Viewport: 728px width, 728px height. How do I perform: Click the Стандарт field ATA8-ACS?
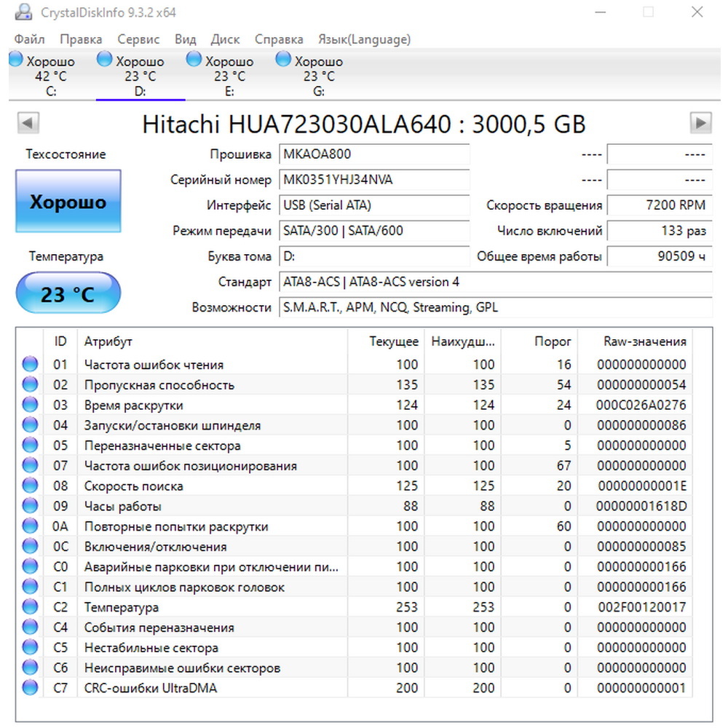click(x=495, y=282)
